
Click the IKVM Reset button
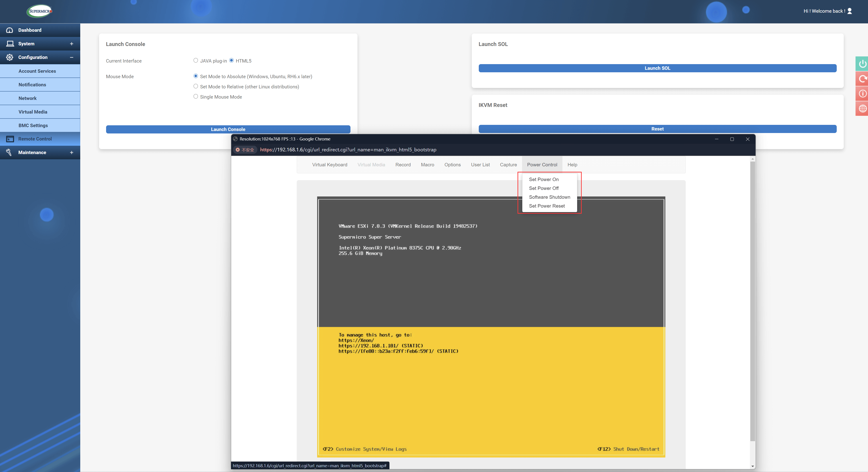[x=657, y=129]
